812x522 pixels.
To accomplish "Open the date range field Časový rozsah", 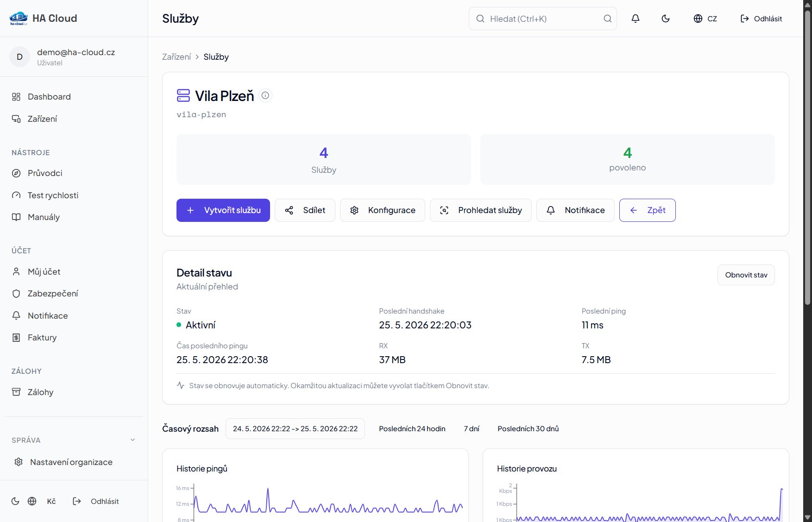I will pyautogui.click(x=295, y=429).
